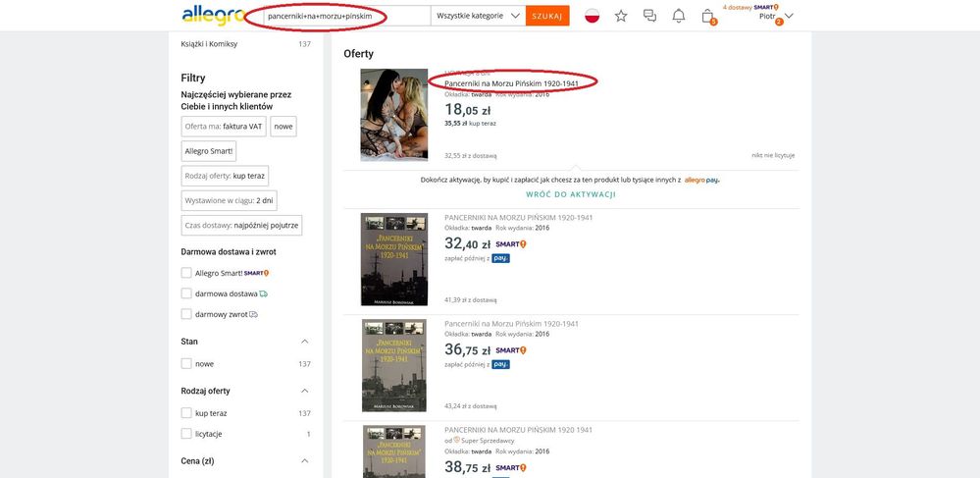Check the kup teraz offer type checkbox
Image resolution: width=980 pixels, height=478 pixels.
pyautogui.click(x=186, y=413)
